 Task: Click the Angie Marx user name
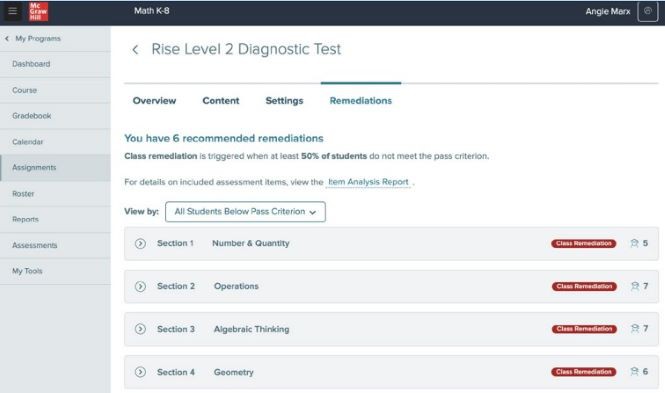608,11
